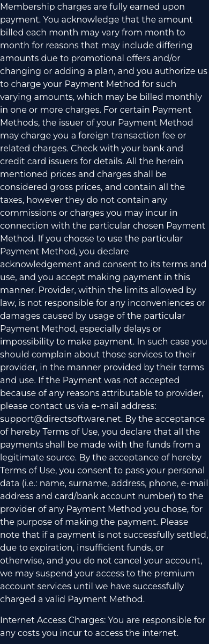Image resolution: width=209 pixels, height=644 pixels.
Task: Click the words 'account services until we have successfully'
Action: 92,586
